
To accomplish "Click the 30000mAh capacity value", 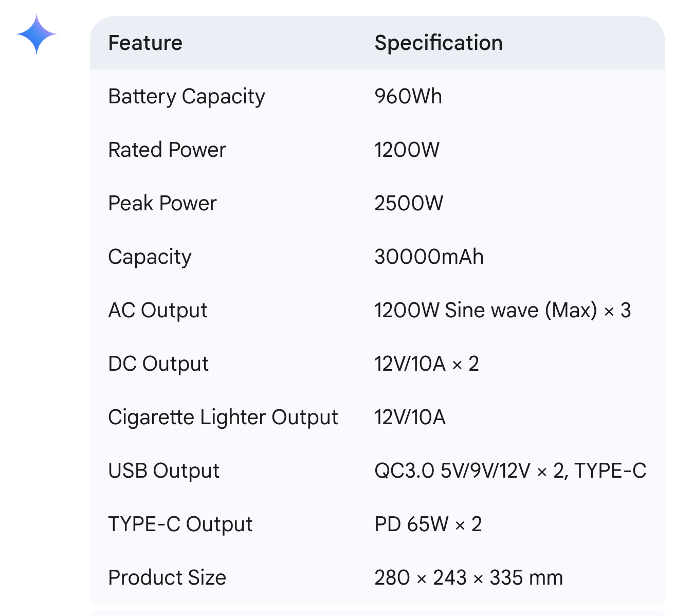I will (429, 257).
